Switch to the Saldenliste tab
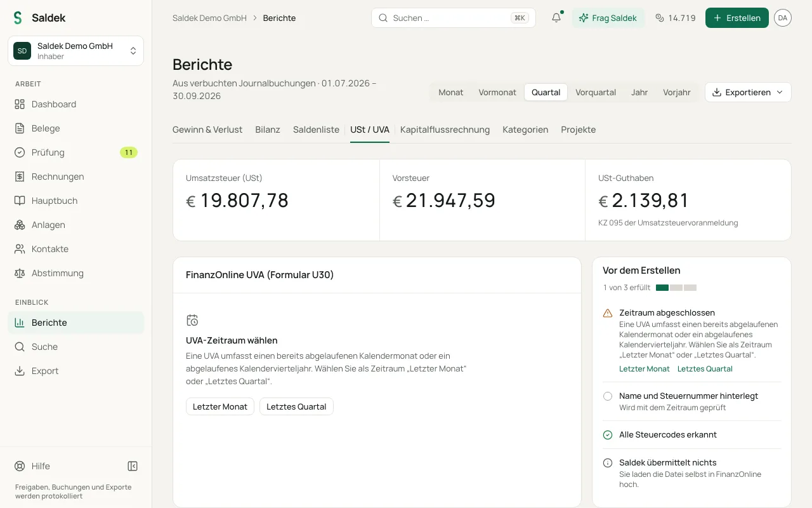The height and width of the screenshot is (508, 812). (x=316, y=130)
